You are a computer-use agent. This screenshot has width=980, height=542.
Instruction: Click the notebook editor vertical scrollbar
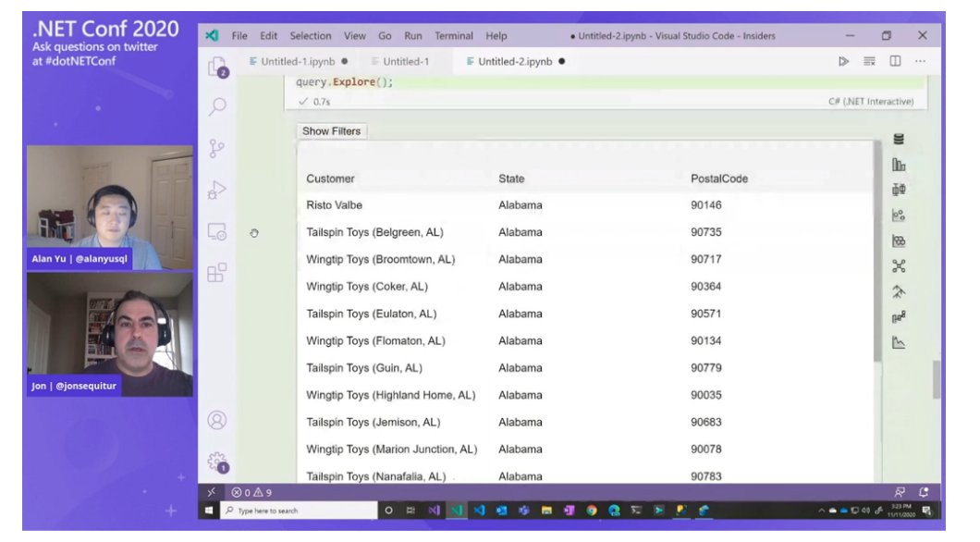[937, 379]
